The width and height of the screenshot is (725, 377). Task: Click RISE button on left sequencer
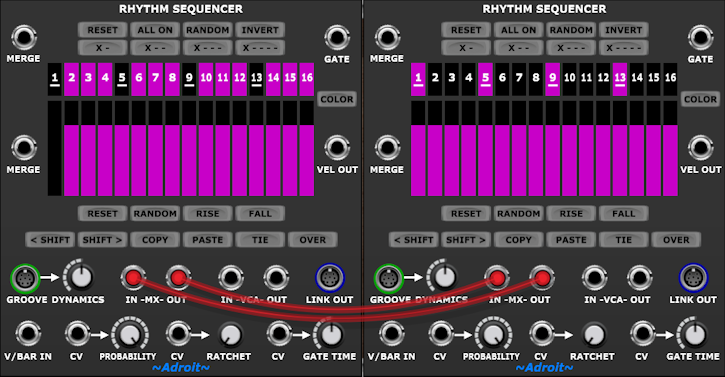(208, 214)
